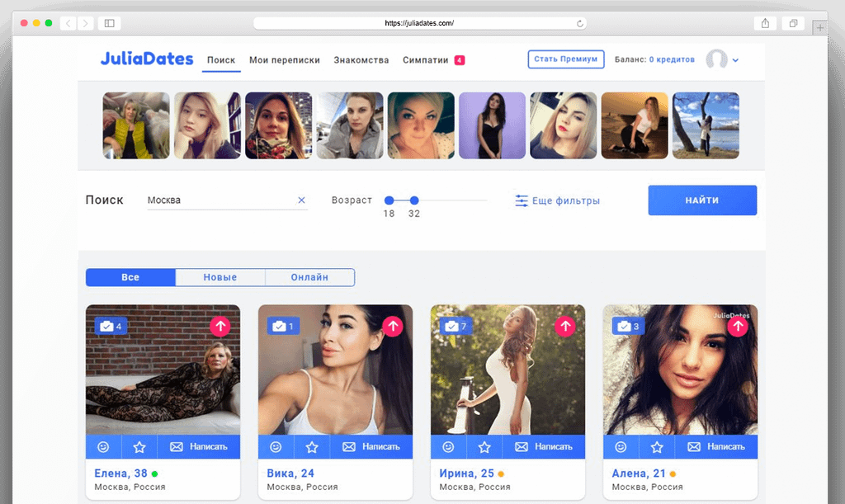Click the pink arrow icon on Вика's photo

tap(392, 327)
